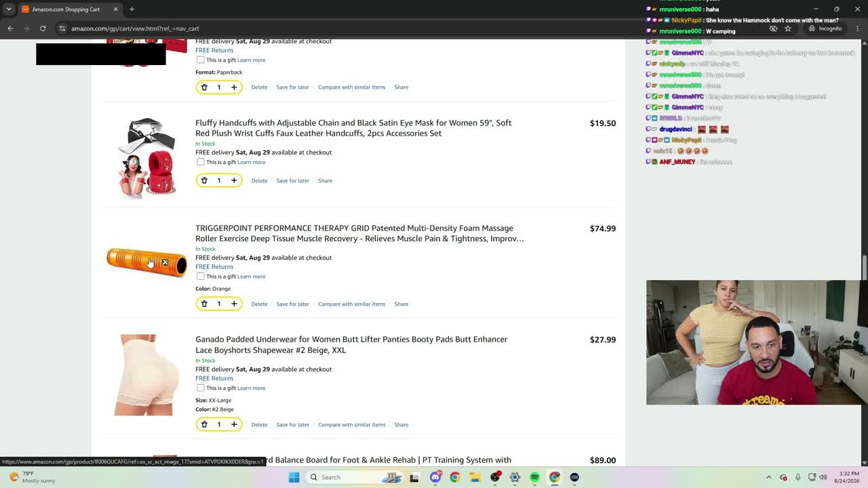Increase quantity of Ganado Padded Underwear
This screenshot has height=488, width=868.
click(x=234, y=424)
